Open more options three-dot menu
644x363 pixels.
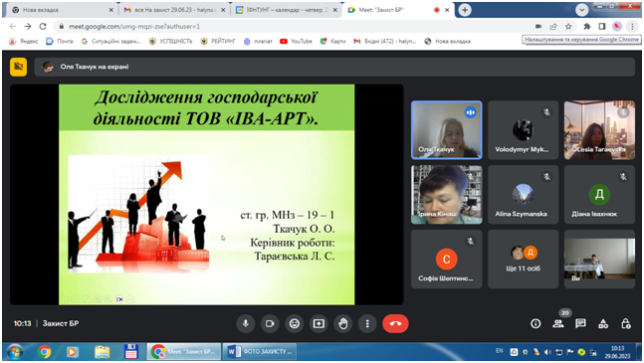point(367,323)
